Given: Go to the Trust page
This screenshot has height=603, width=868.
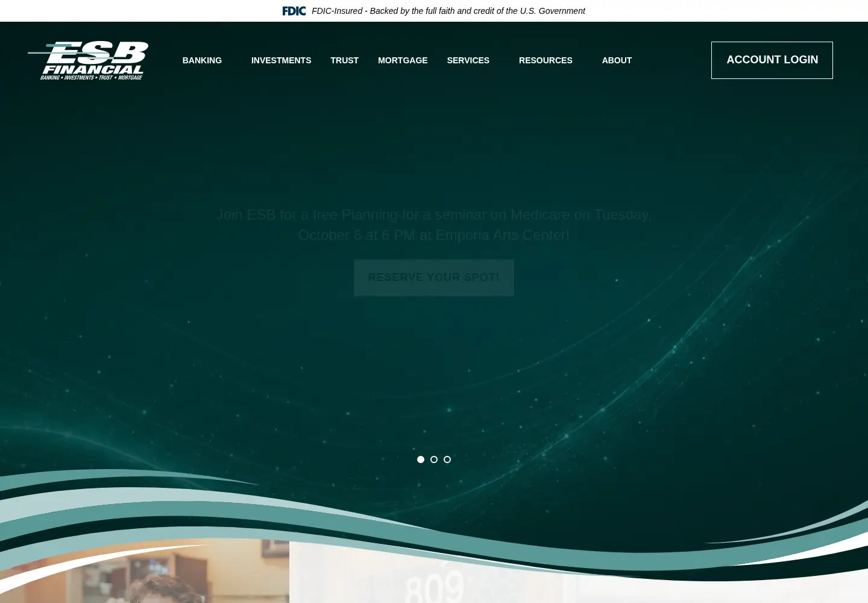Looking at the screenshot, I should 344,60.
